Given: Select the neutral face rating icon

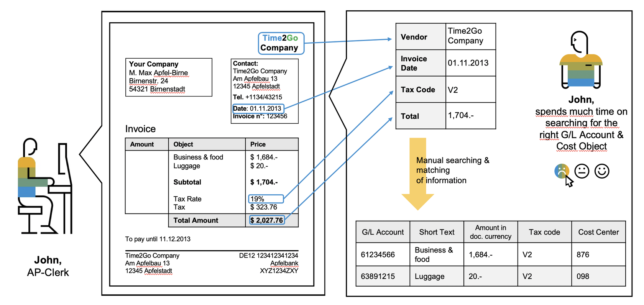Looking at the screenshot, I should tap(582, 171).
